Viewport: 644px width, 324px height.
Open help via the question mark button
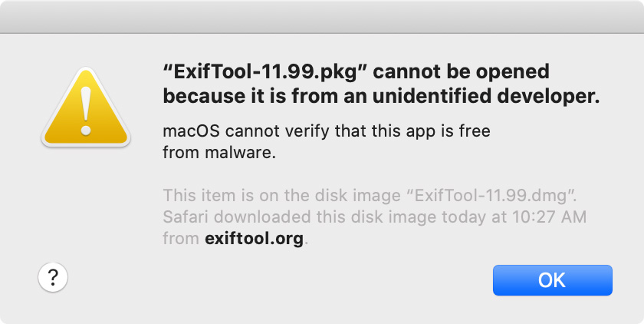pos(53,277)
